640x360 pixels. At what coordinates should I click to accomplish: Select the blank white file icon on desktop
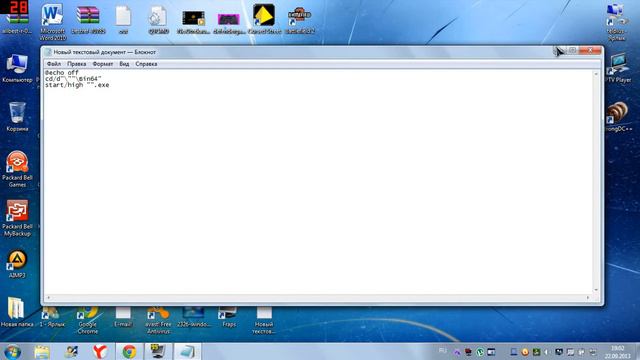click(x=123, y=19)
